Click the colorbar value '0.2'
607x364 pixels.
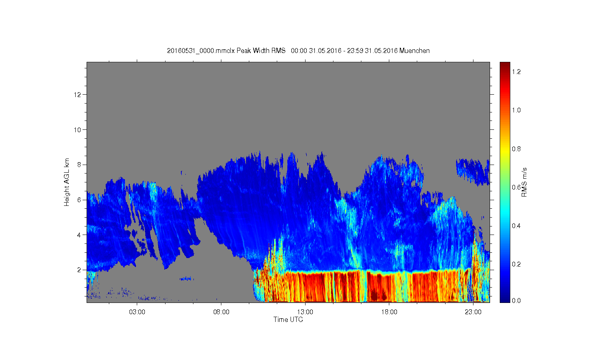516,264
